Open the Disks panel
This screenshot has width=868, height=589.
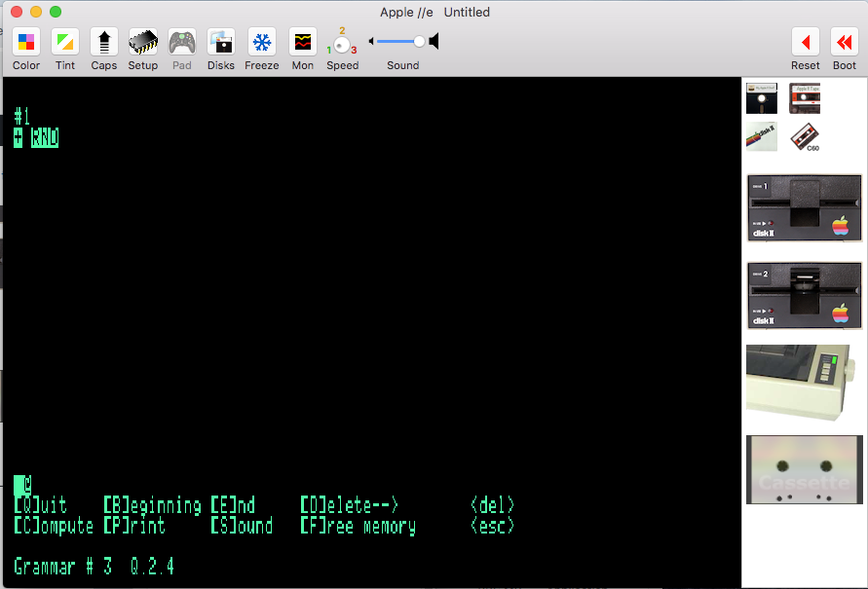coord(221,42)
